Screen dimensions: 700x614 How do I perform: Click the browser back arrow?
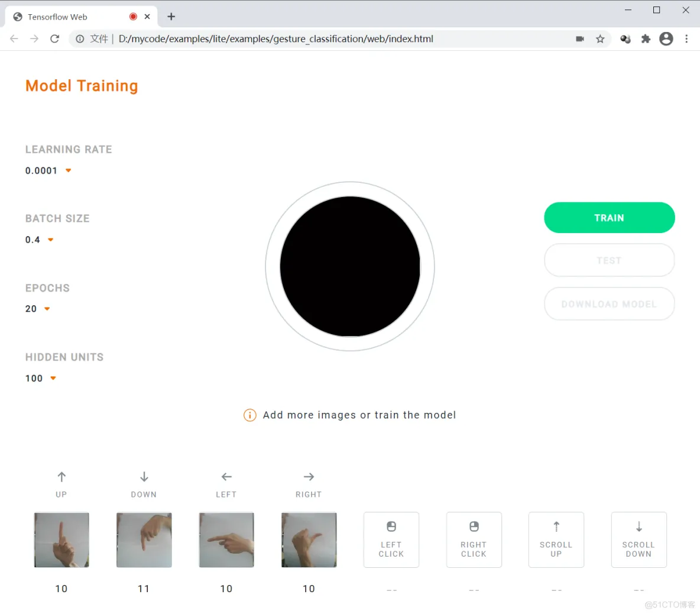click(14, 39)
